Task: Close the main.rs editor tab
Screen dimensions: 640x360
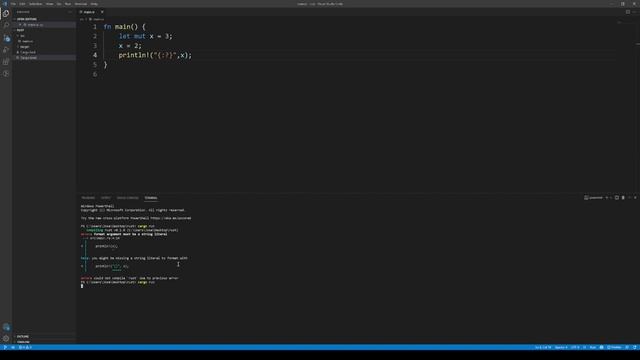Action: click(x=102, y=12)
